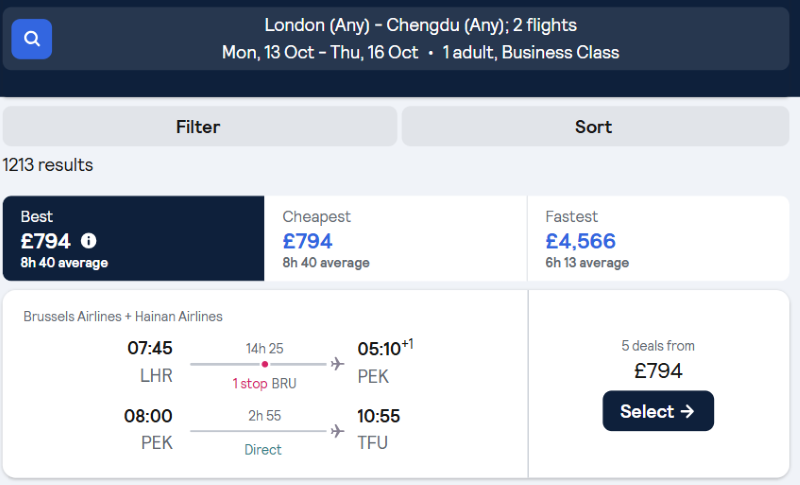Select the Best results tab

[x=134, y=238]
